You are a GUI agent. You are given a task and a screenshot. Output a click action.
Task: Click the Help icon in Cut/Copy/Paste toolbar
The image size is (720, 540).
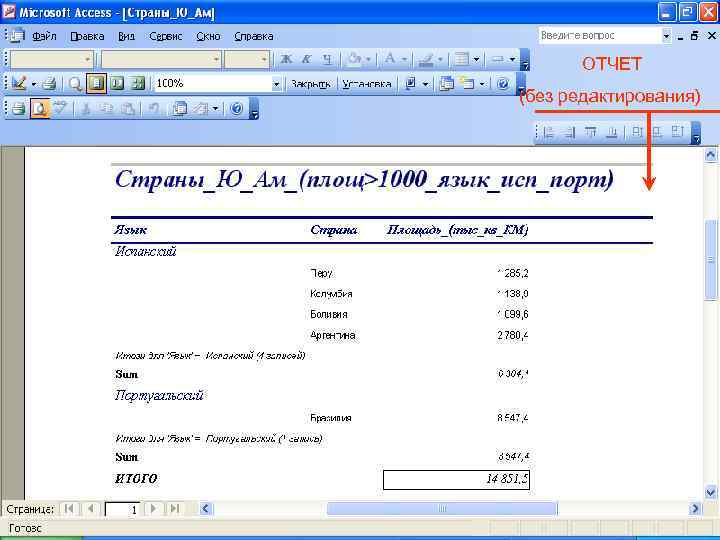pos(236,109)
